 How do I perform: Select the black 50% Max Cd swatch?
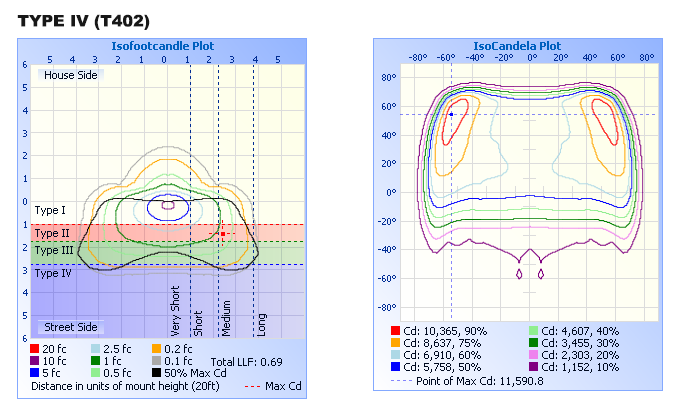coord(157,372)
